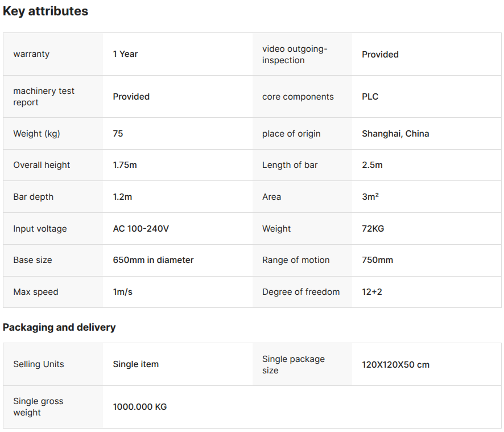Click the Key attributes heading
504x432 pixels.
(46, 11)
